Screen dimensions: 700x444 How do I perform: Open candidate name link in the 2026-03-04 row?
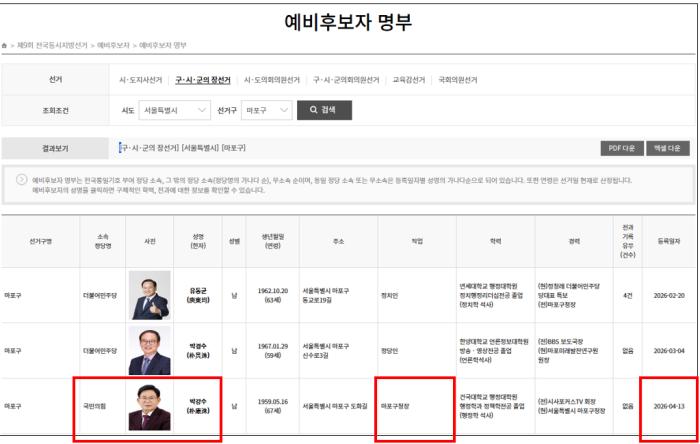point(198,351)
